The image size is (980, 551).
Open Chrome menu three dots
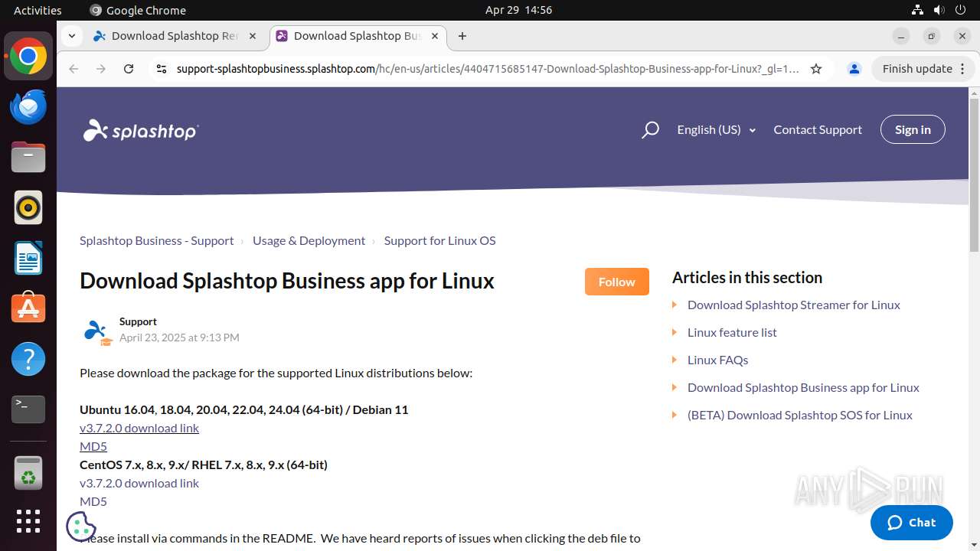coord(962,69)
